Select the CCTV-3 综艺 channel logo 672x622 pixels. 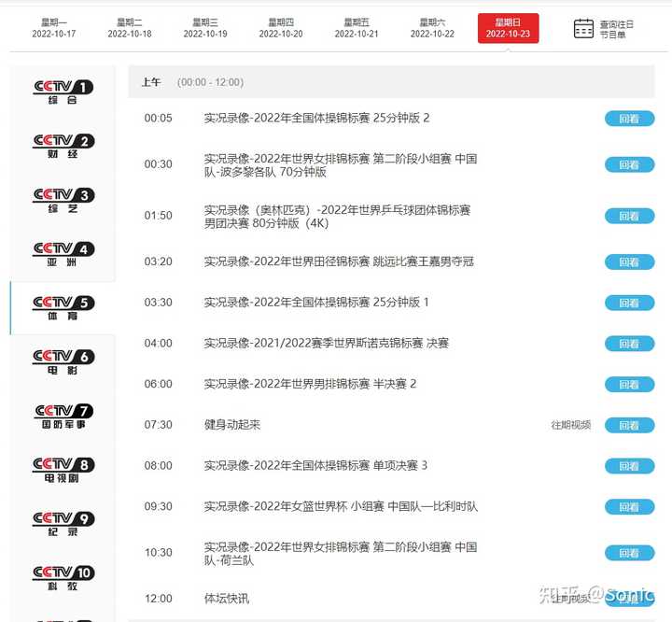click(x=63, y=200)
